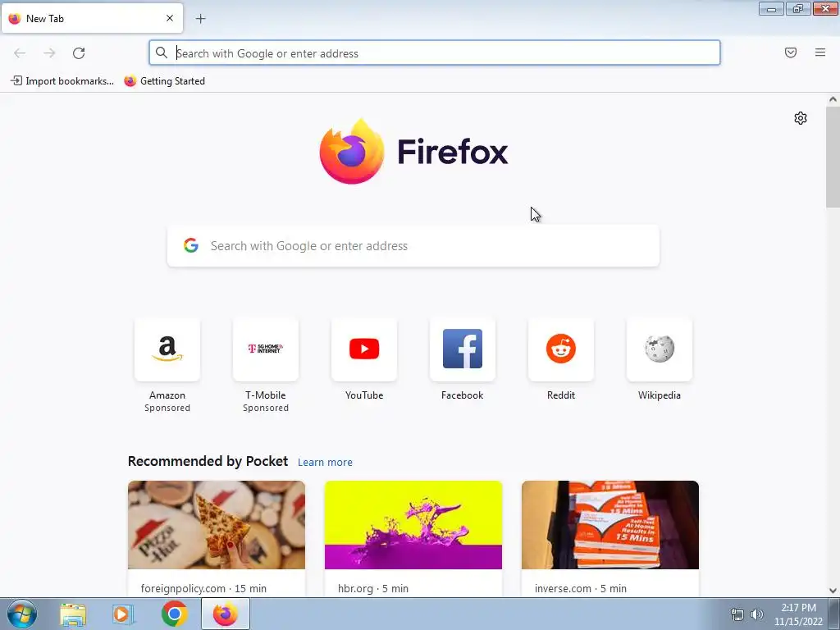Click the vertical scrollbar thumb

pyautogui.click(x=833, y=157)
